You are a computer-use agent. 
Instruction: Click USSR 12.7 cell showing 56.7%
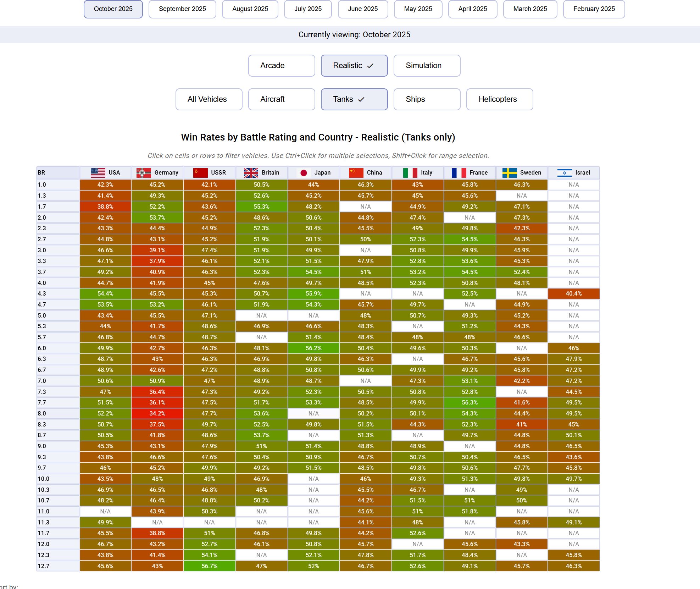(x=209, y=566)
